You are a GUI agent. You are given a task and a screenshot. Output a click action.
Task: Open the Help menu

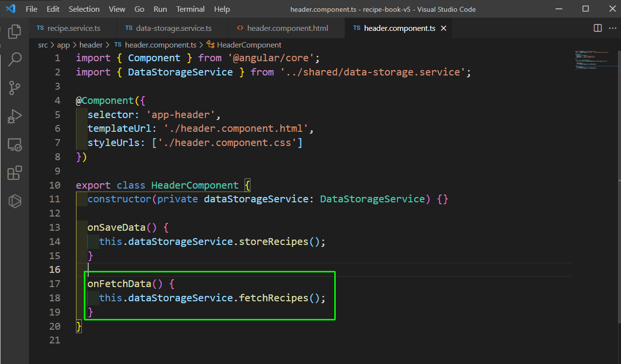click(x=222, y=9)
